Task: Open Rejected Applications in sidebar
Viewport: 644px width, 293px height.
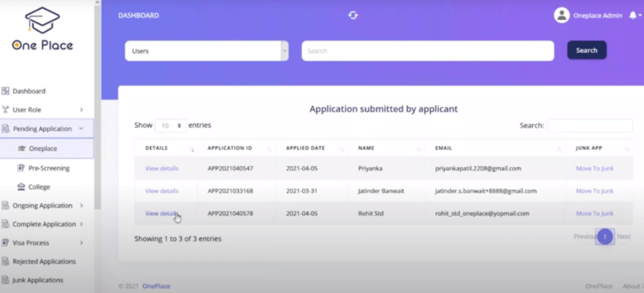Action: (x=44, y=262)
